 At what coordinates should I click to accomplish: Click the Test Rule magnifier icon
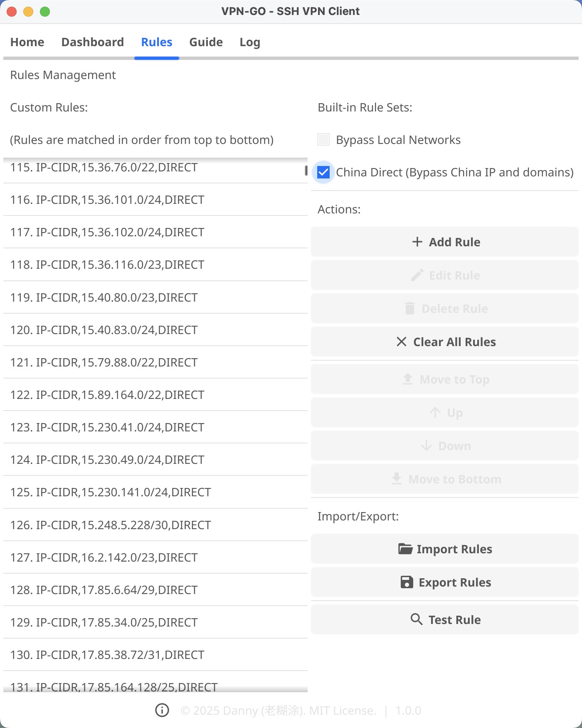click(417, 619)
